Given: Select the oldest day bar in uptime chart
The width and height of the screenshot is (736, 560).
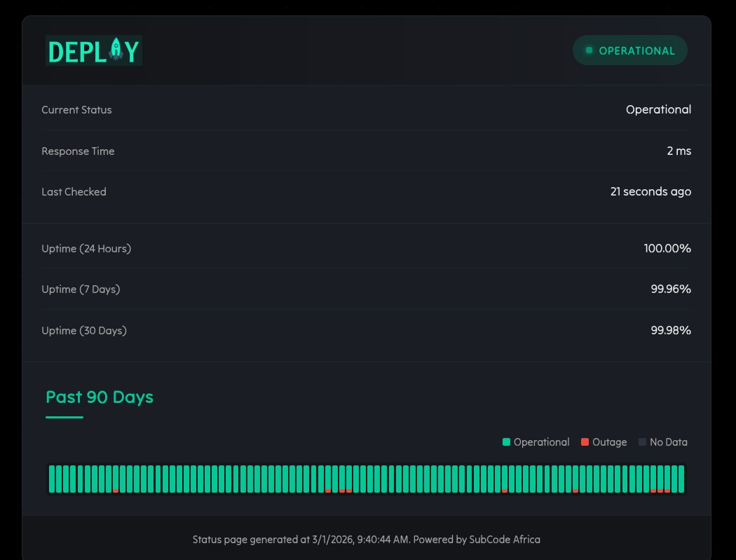Looking at the screenshot, I should coord(52,479).
